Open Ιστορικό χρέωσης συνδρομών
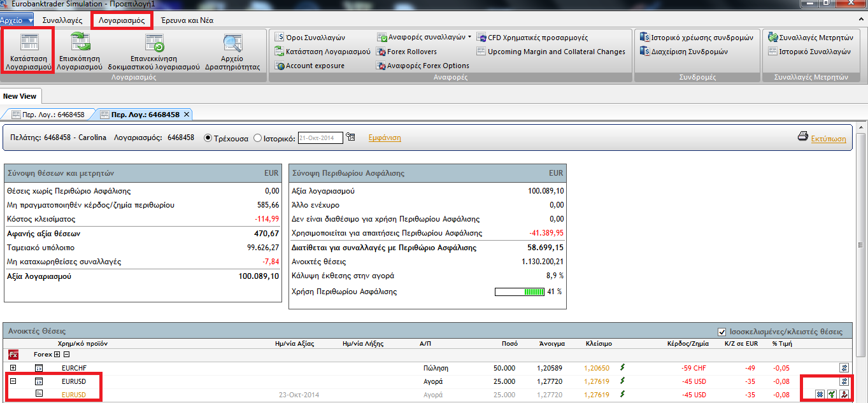Image resolution: width=868 pixels, height=403 pixels. click(x=697, y=38)
